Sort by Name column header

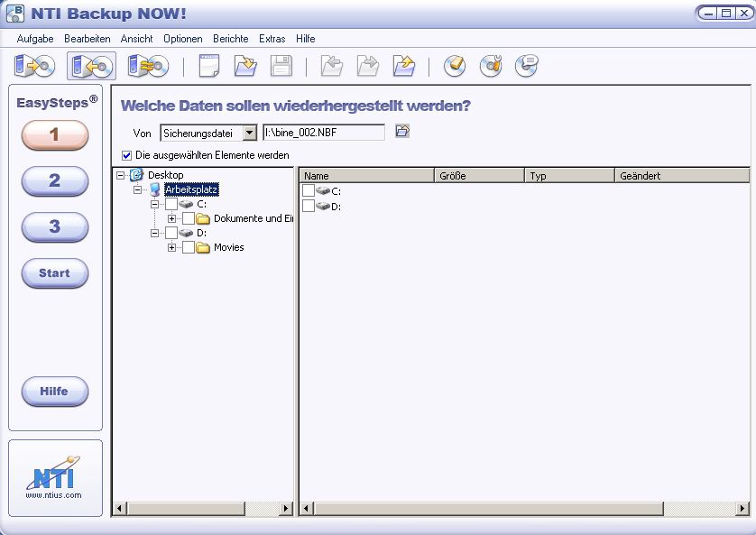tap(367, 175)
